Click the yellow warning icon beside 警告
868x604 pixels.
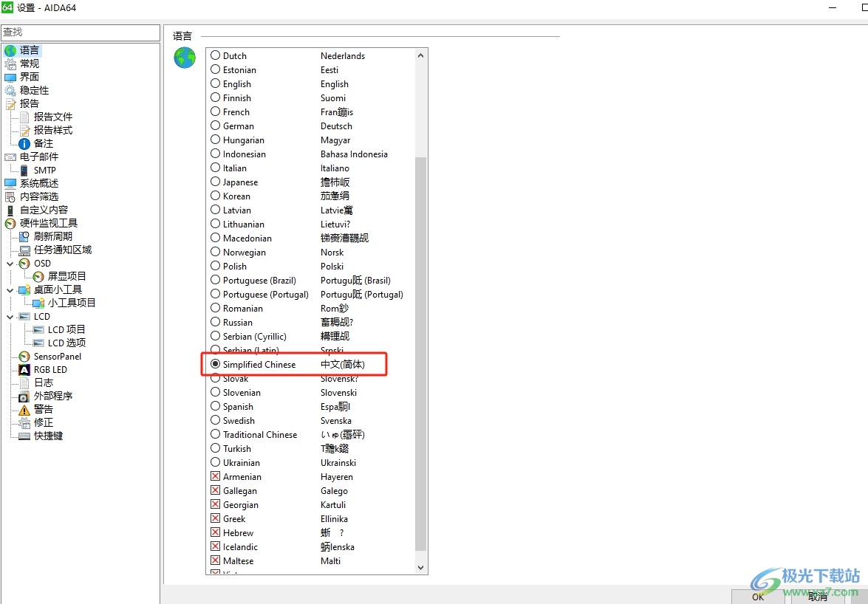pyautogui.click(x=24, y=410)
